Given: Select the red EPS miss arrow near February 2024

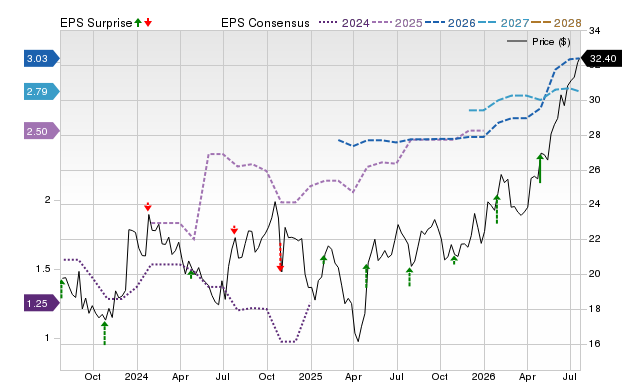Looking at the screenshot, I should coord(148,207).
